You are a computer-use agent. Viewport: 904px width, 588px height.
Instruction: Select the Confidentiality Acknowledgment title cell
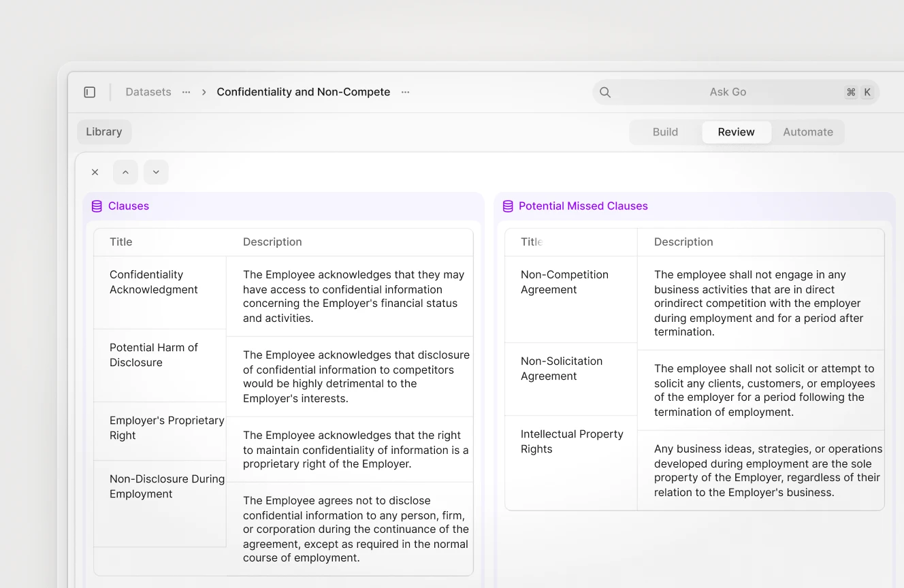click(x=160, y=293)
